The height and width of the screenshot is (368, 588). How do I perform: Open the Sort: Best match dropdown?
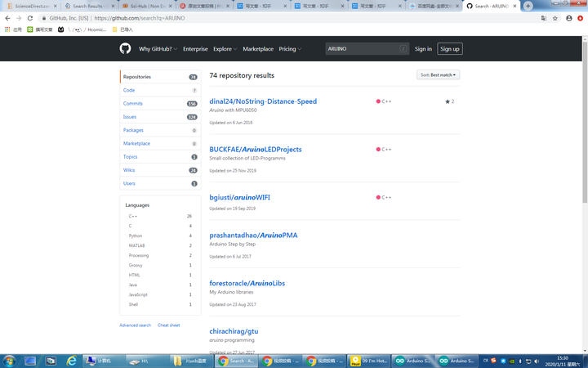(x=438, y=74)
